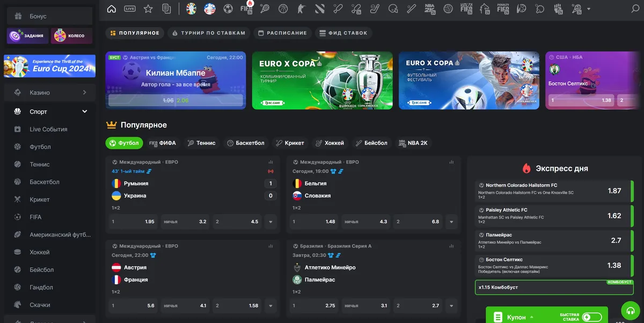Open the Турнир по ставкам tab
Viewport: 644px width, 323px height.
click(208, 33)
